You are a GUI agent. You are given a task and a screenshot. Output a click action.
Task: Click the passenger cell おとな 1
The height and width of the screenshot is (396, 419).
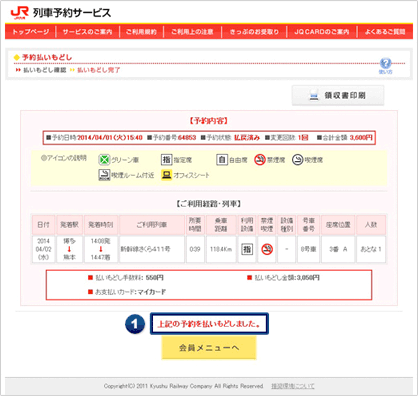371,249
